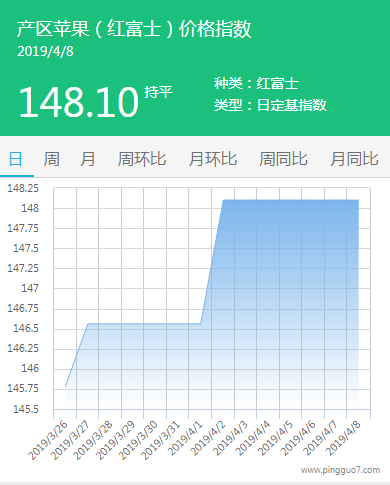
Task: Click the 2019/3/30 x-axis date label
Action: tap(138, 440)
